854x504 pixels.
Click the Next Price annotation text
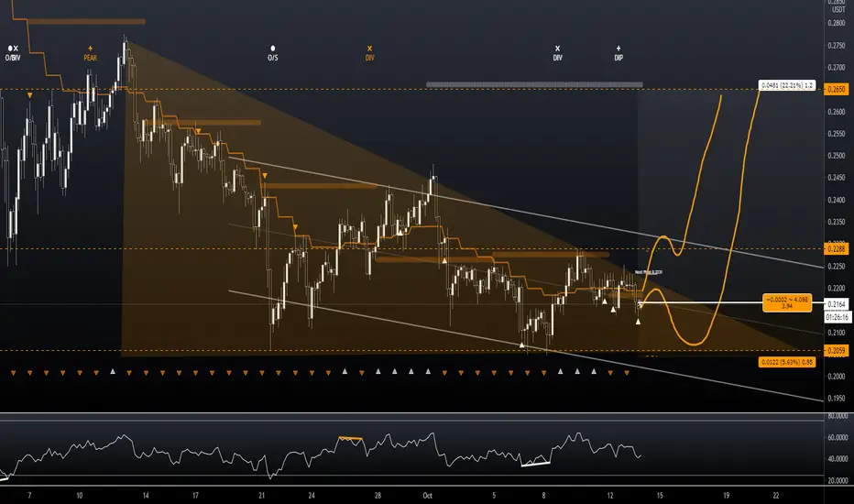[649, 272]
